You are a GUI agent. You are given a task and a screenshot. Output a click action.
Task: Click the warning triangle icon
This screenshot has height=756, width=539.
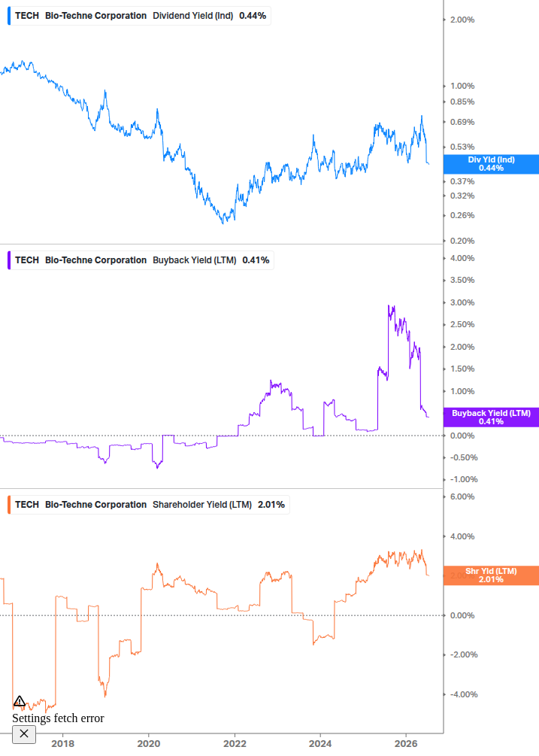tap(20, 701)
